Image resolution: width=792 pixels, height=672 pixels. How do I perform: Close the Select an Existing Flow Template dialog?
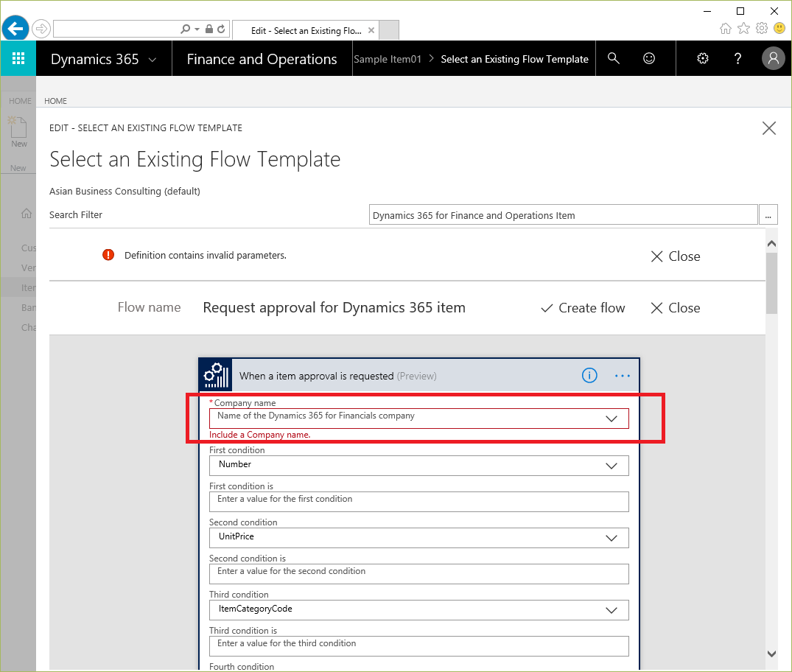coord(768,128)
